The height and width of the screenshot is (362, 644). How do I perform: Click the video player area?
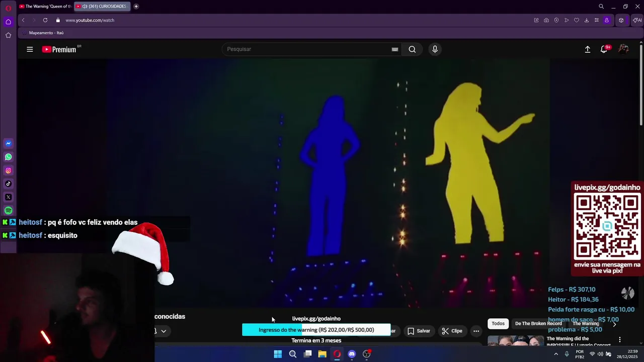(328, 184)
